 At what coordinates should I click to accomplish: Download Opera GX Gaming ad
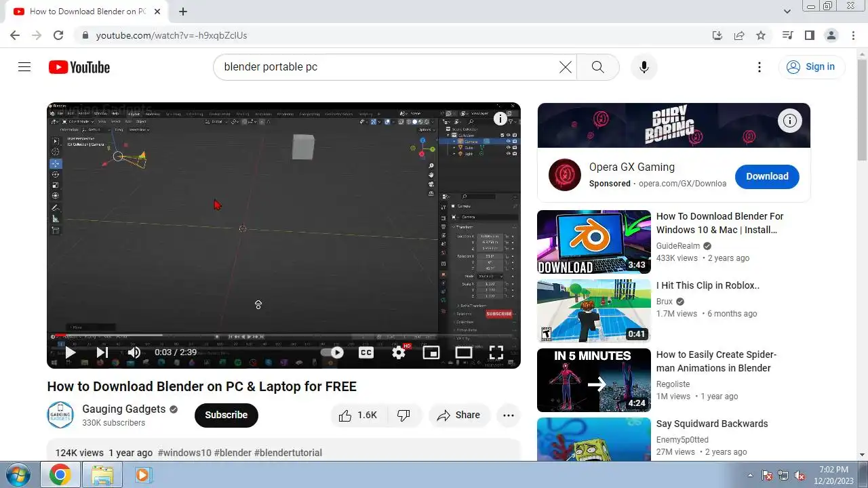tap(767, 176)
